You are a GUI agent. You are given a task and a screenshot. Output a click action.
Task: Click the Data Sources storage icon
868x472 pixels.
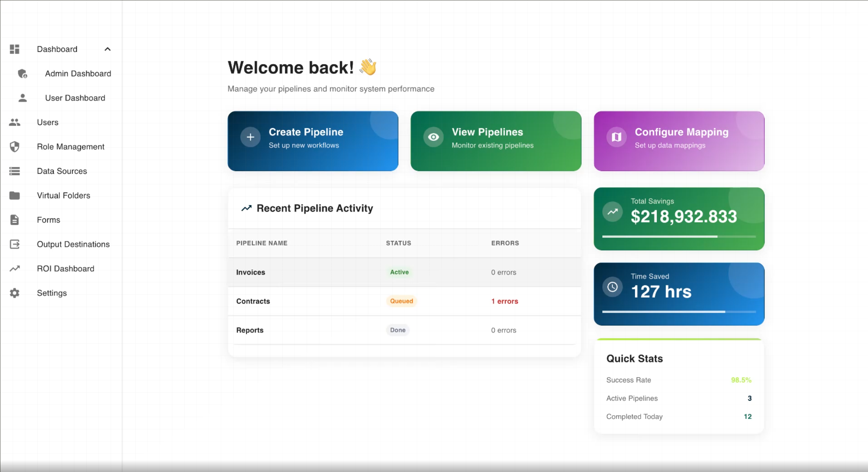coord(14,171)
